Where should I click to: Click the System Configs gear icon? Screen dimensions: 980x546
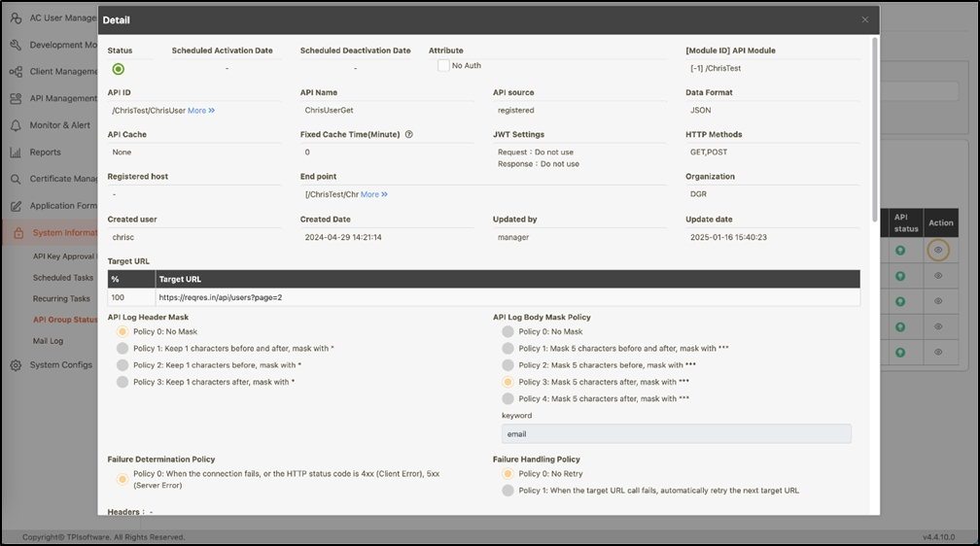tap(16, 365)
